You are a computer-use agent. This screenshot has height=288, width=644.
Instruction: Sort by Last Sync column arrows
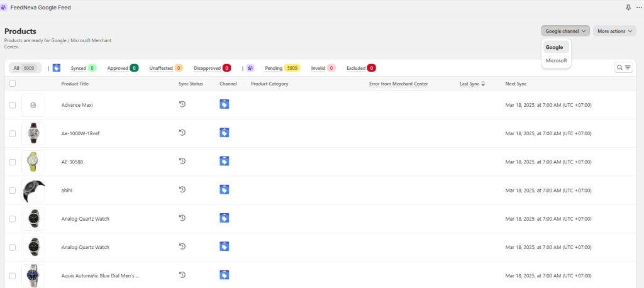click(x=483, y=84)
